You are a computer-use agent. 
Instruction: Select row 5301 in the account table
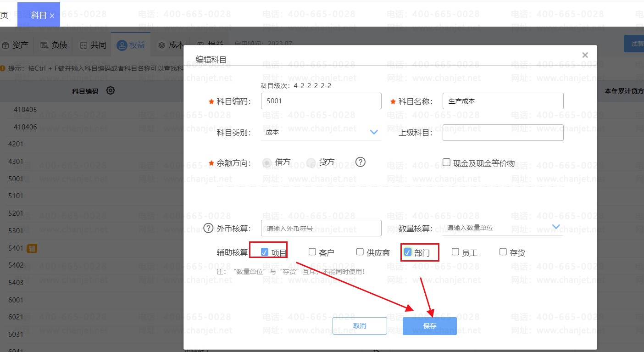coord(92,231)
